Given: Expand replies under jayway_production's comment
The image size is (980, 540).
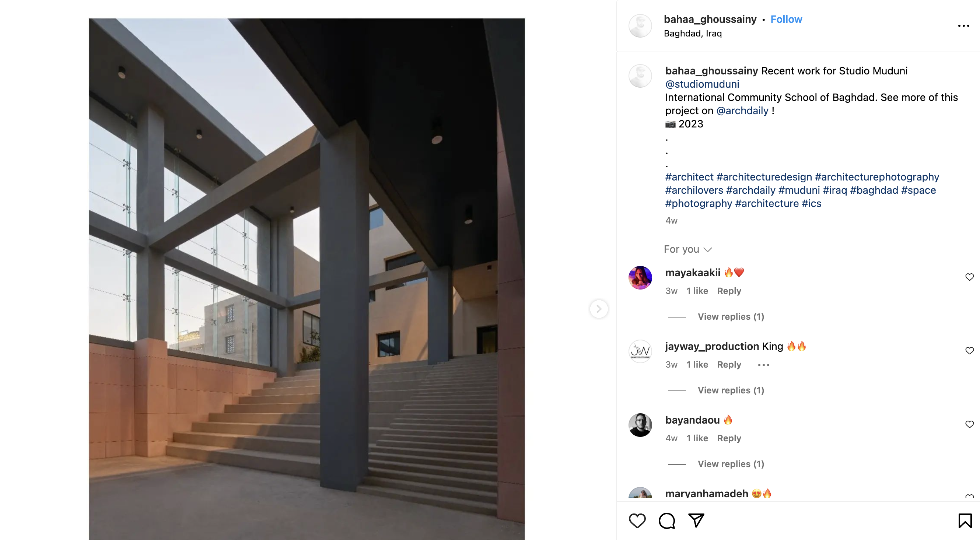Looking at the screenshot, I should [x=731, y=390].
